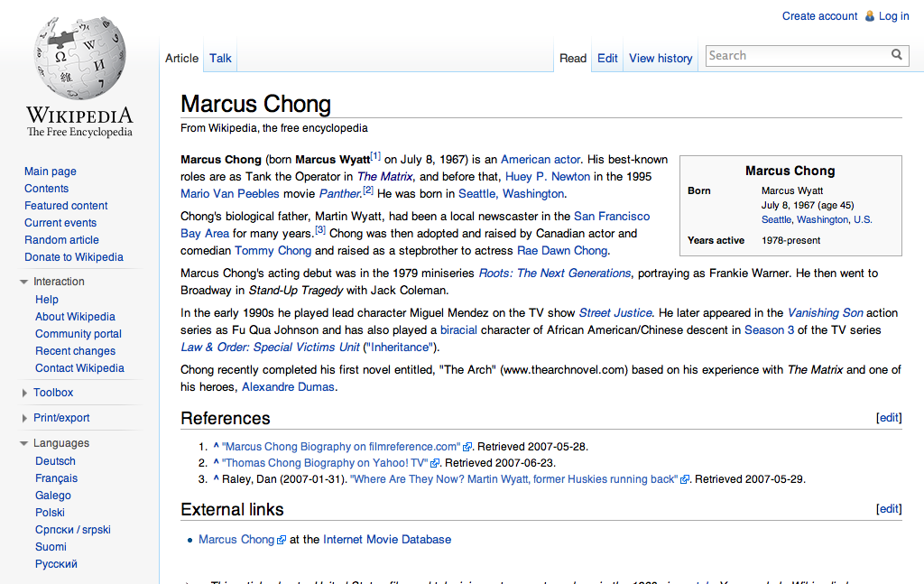Open the Help sidebar link
Screen dimensions: 924x584
coord(47,300)
